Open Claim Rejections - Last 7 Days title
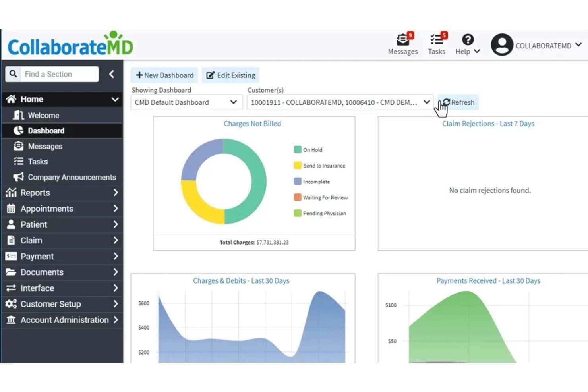The height and width of the screenshot is (392, 588). click(x=488, y=124)
